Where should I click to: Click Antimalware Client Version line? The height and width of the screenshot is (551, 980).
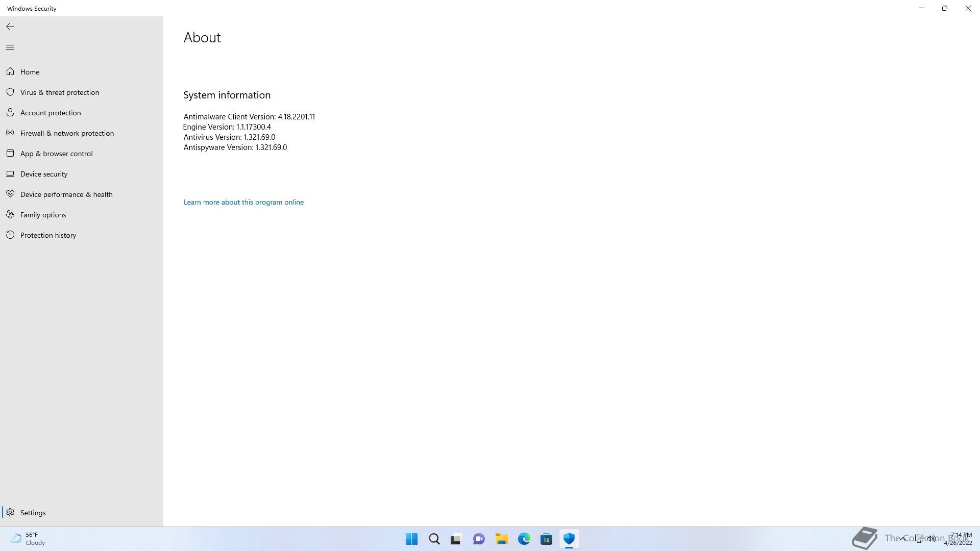point(249,117)
